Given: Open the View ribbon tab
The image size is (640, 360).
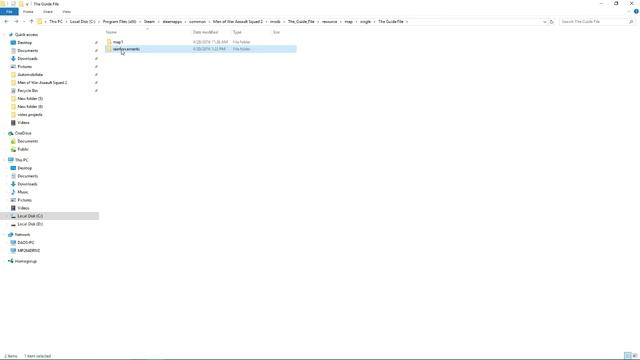Looking at the screenshot, I should [x=67, y=12].
